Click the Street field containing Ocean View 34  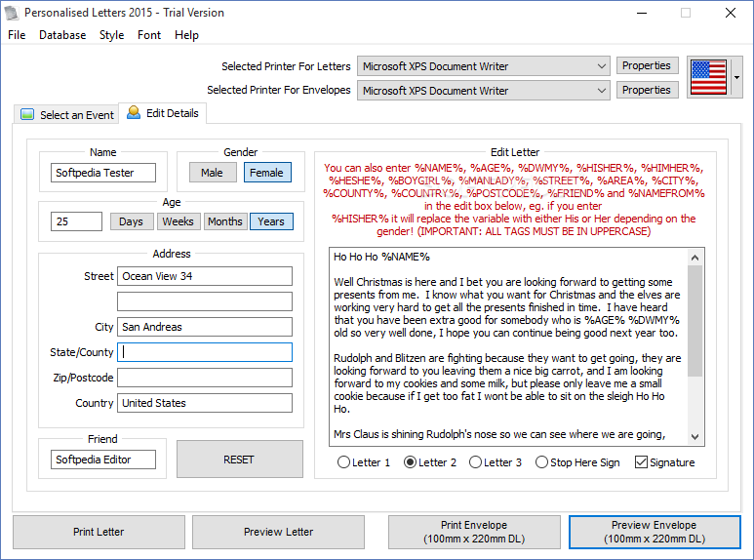(205, 276)
